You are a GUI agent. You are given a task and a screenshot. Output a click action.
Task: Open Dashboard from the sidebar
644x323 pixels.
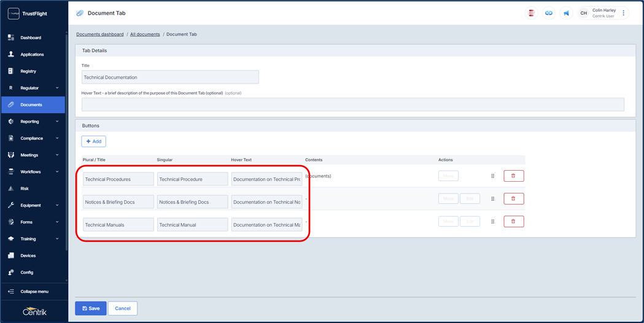click(x=31, y=37)
